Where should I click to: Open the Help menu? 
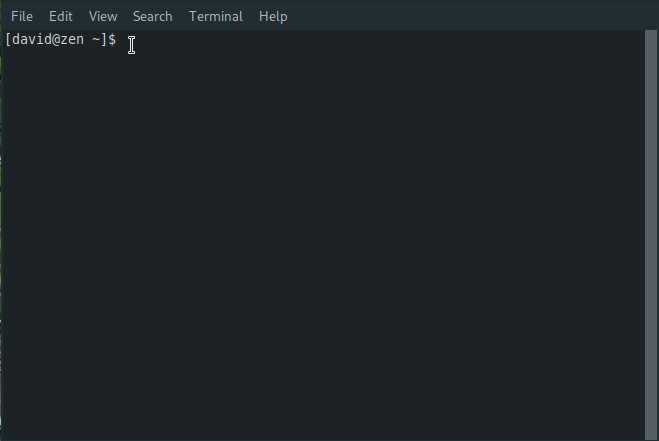pyautogui.click(x=273, y=16)
